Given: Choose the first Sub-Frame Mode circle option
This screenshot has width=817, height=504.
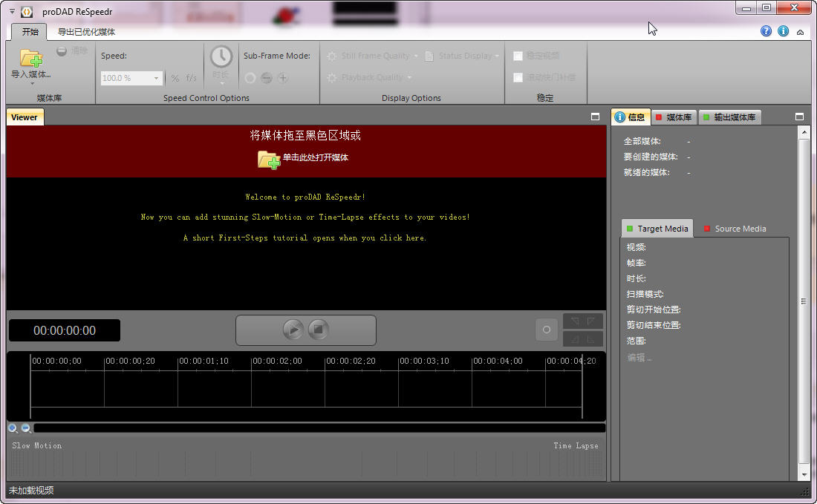Looking at the screenshot, I should pos(250,78).
